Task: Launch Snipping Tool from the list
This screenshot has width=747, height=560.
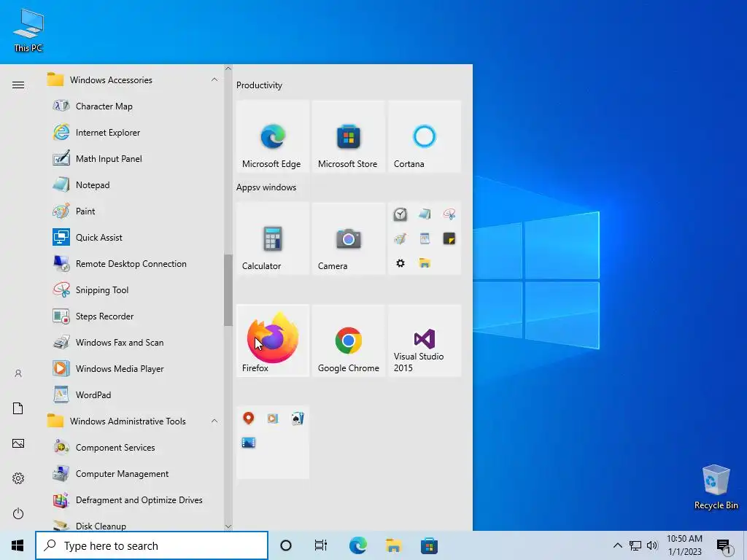Action: (131, 290)
